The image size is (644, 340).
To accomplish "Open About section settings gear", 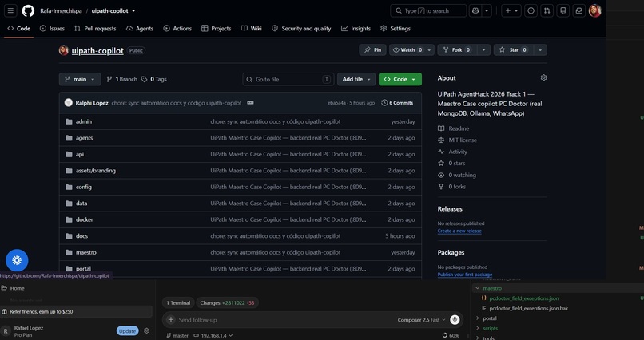I will tap(543, 78).
